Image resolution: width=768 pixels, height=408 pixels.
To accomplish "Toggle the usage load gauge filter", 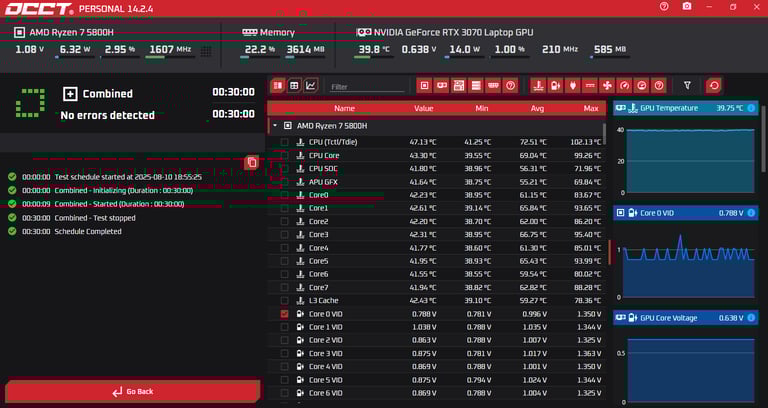I will (x=642, y=86).
